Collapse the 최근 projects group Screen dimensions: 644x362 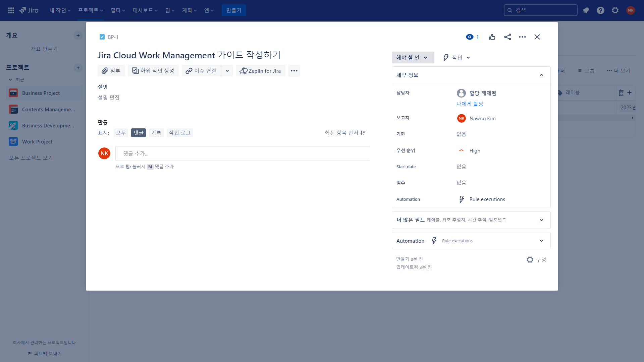click(x=10, y=80)
